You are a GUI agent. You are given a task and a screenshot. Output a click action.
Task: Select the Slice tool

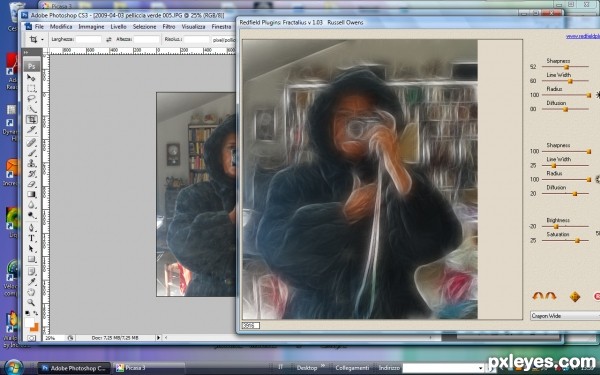click(31, 130)
